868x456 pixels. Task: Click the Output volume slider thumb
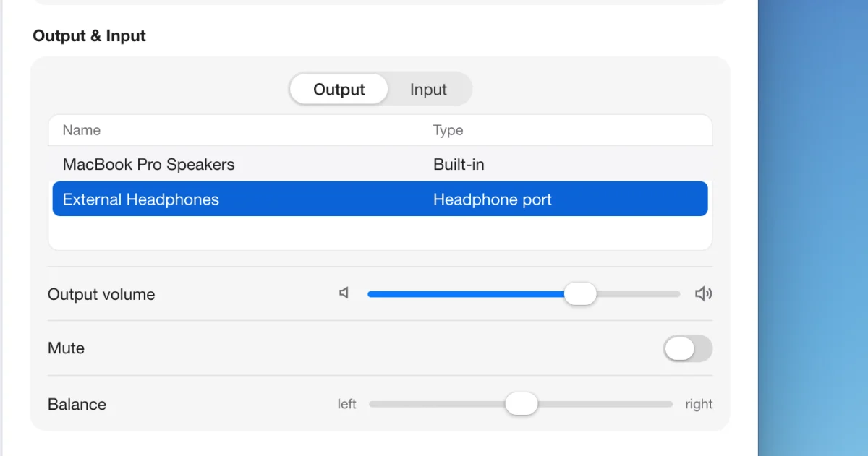[x=580, y=293]
